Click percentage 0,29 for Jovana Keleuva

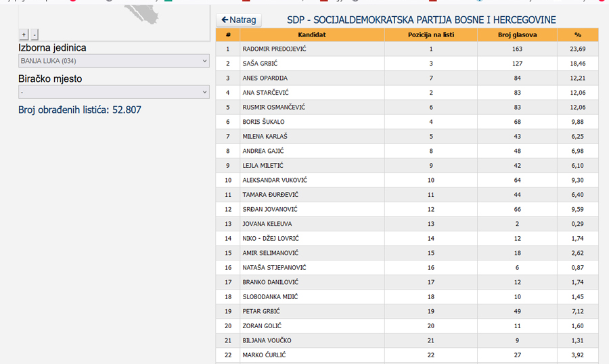point(578,224)
